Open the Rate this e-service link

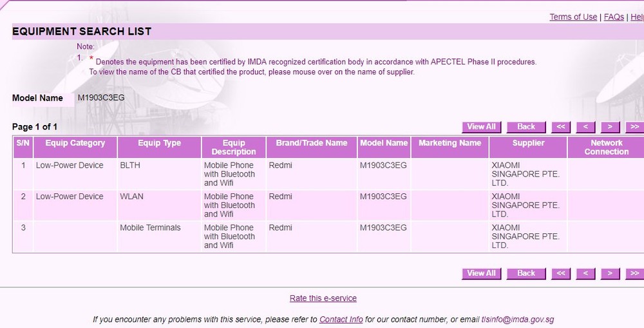tap(323, 298)
